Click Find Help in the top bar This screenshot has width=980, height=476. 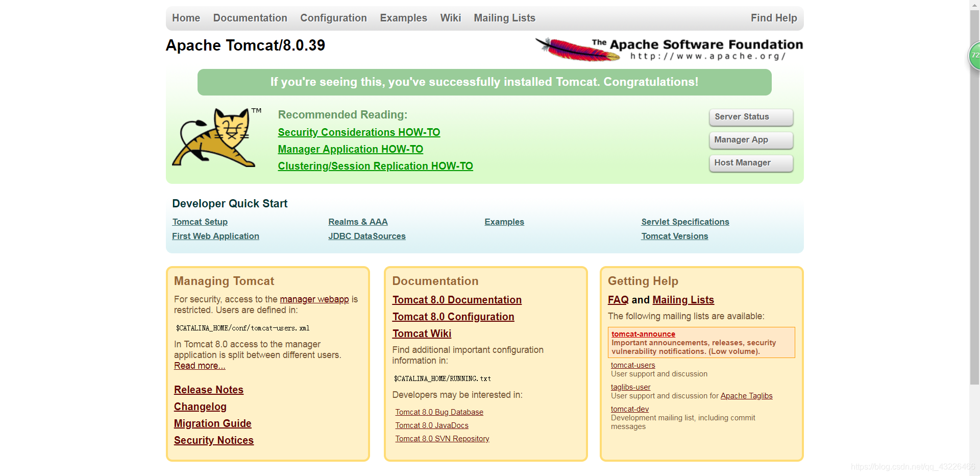(x=773, y=18)
